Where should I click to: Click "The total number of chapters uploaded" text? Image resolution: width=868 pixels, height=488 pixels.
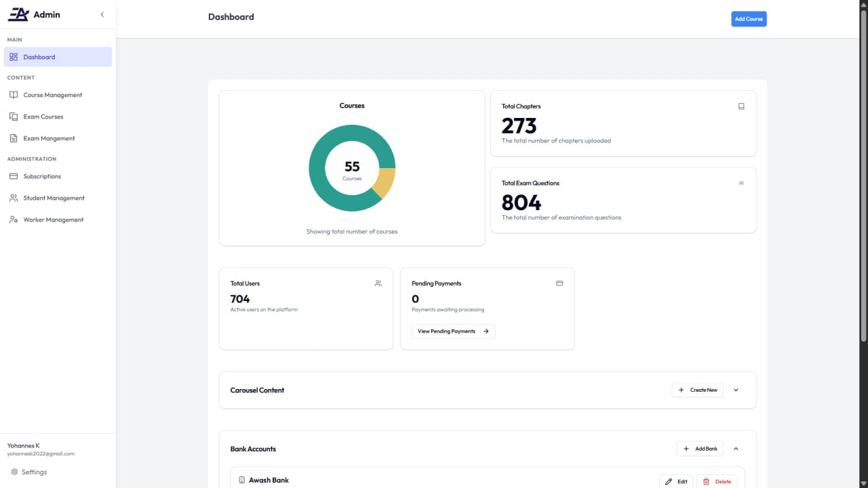coord(556,141)
